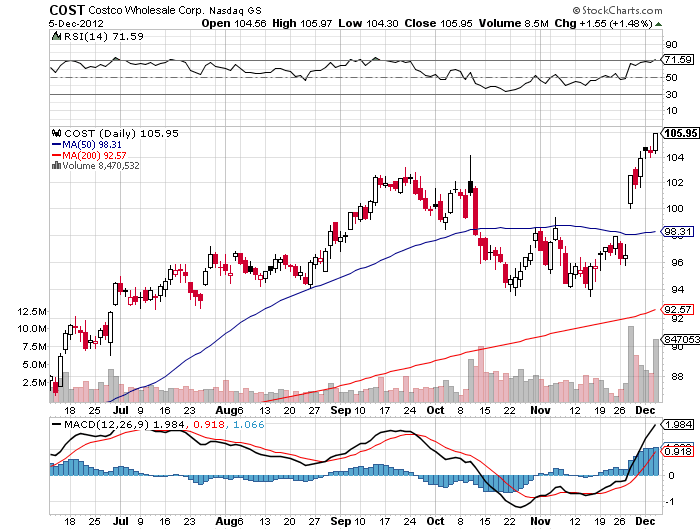The height and width of the screenshot is (530, 700).
Task: Click the 0.918 signal axis tag
Action: (678, 451)
